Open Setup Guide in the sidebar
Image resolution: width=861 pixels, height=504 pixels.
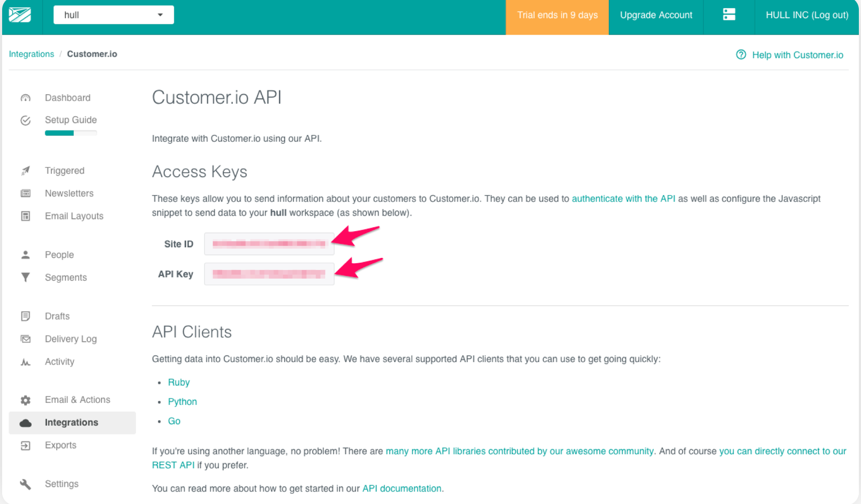click(71, 120)
